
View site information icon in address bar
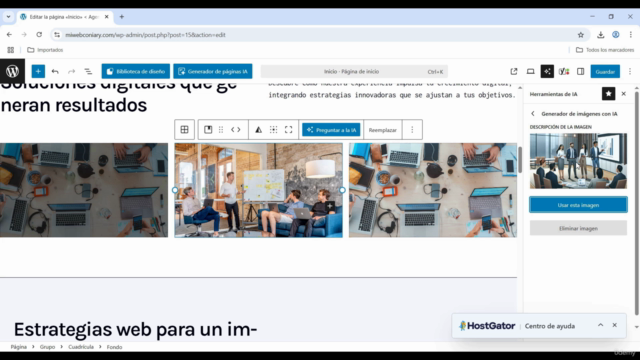57,35
